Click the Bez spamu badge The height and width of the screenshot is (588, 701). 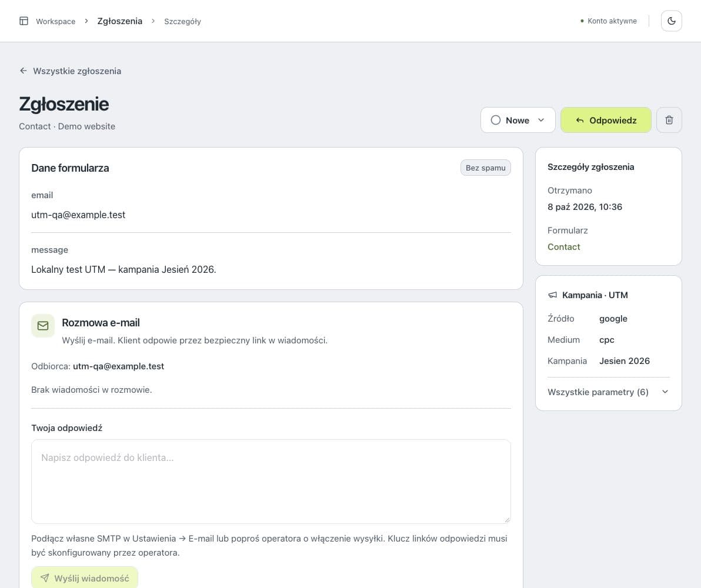(x=486, y=168)
